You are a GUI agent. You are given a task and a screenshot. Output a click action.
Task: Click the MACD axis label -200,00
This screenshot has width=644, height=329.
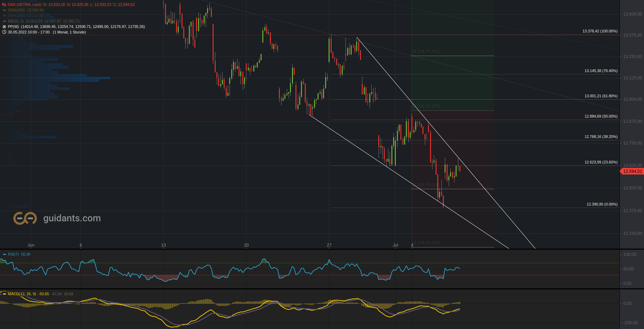pos(630,323)
